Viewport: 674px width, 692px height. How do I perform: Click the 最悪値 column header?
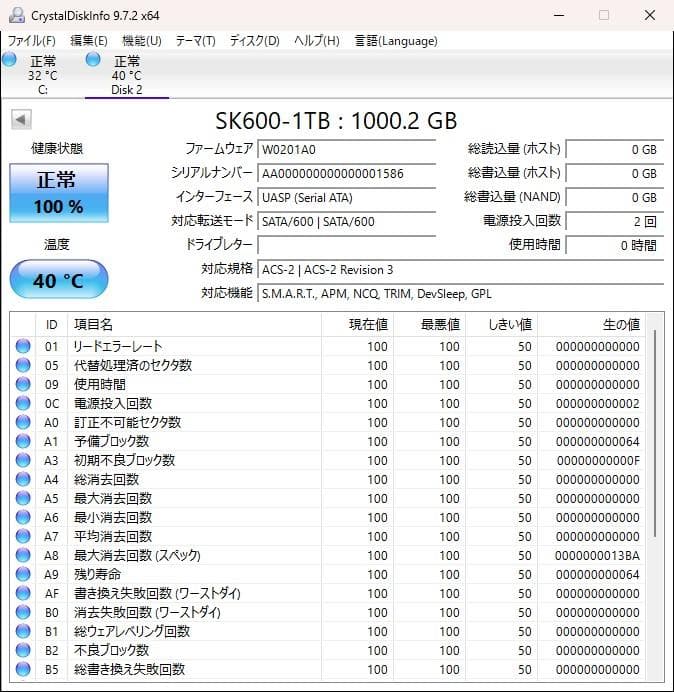coord(429,325)
